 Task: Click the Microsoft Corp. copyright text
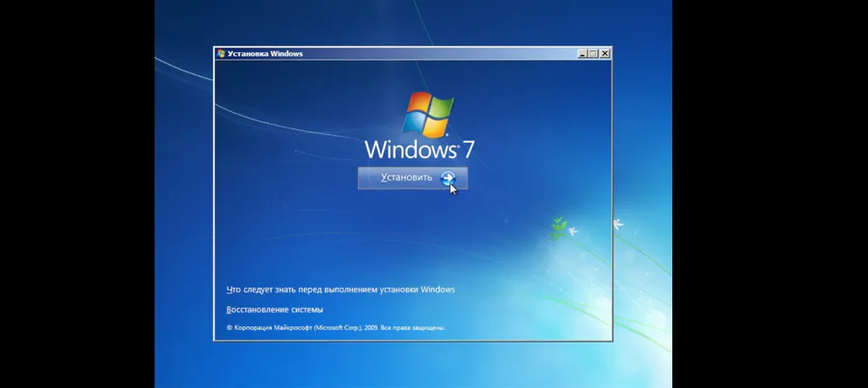(336, 327)
